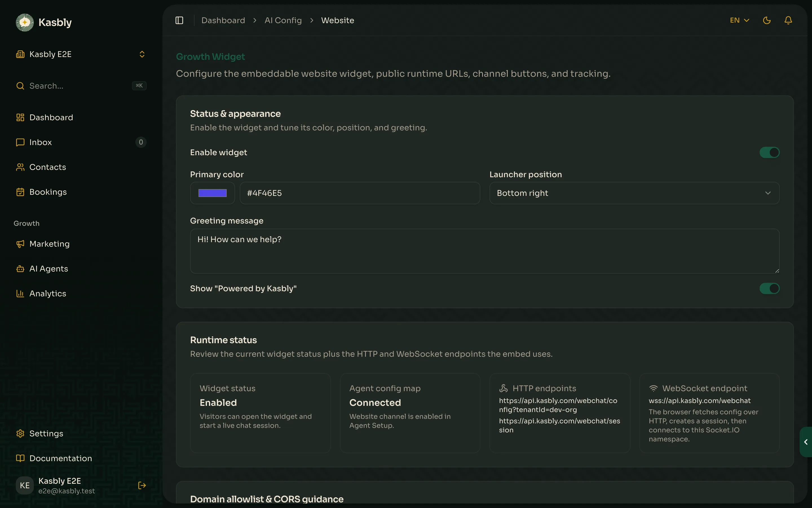Click the search magnifier icon
This screenshot has width=812, height=508.
click(20, 86)
